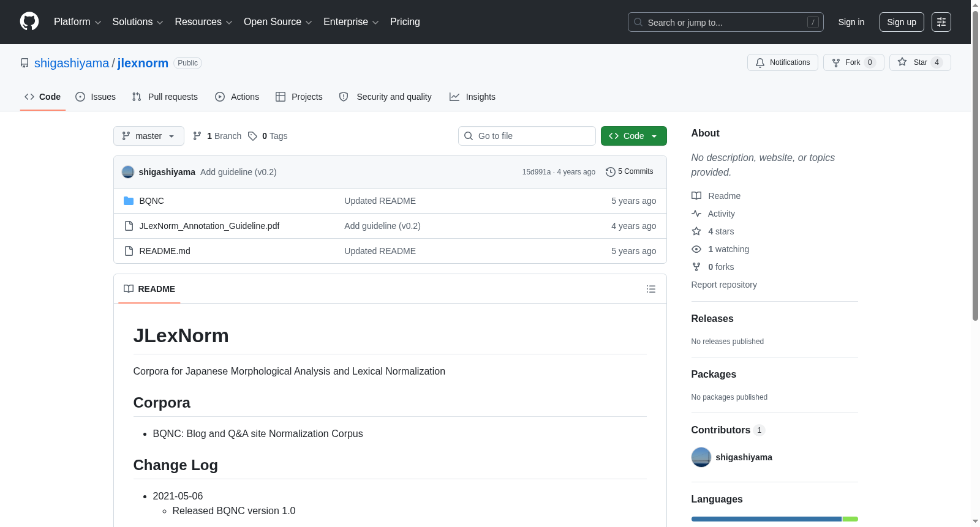Screen dimensions: 980x527
Task: Open the Releases section heading link
Action: 712,319
